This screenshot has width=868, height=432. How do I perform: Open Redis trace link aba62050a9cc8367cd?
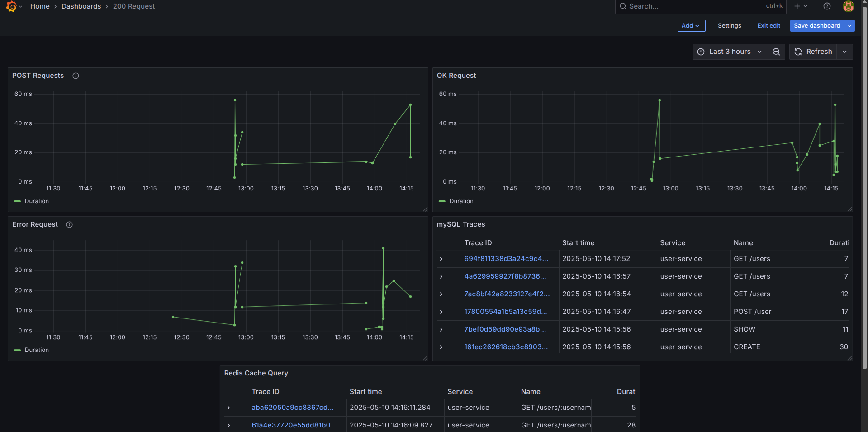pos(293,408)
